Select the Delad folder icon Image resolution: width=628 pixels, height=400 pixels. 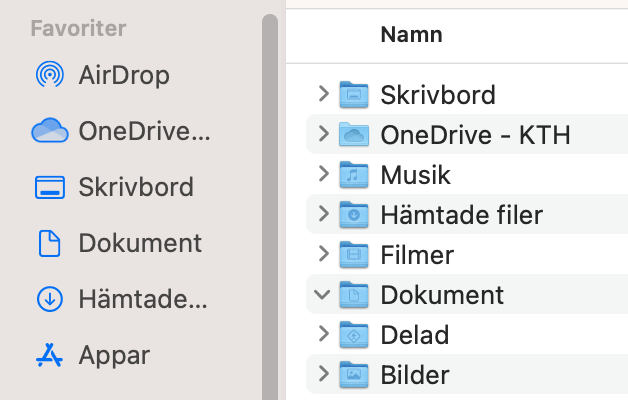point(354,335)
